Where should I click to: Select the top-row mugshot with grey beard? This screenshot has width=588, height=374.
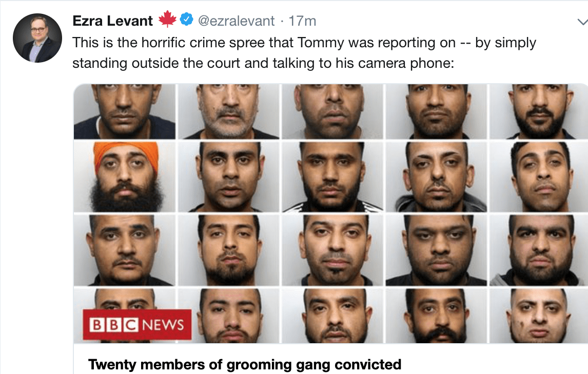(229, 111)
